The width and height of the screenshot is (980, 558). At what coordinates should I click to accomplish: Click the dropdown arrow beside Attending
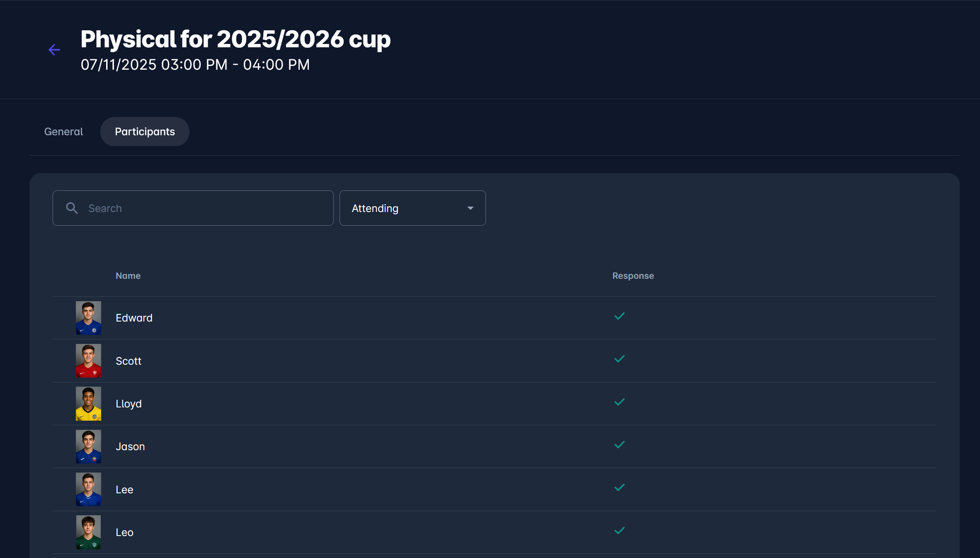[x=470, y=208]
